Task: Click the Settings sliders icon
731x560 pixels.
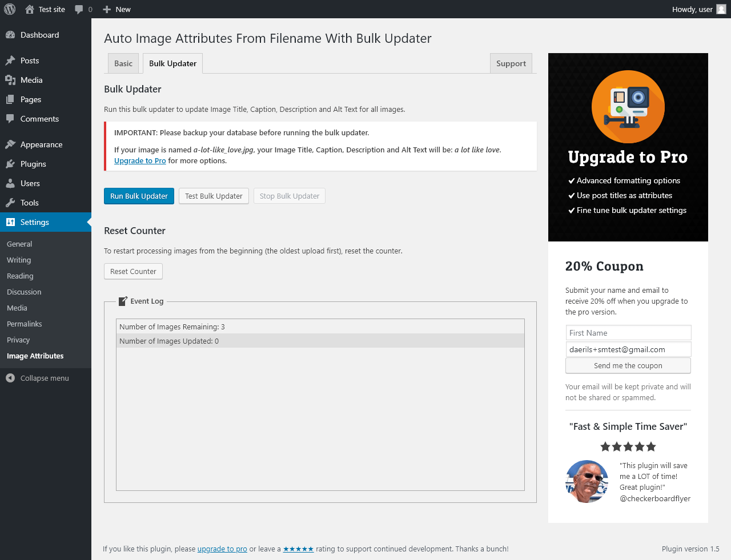Action: (10, 222)
